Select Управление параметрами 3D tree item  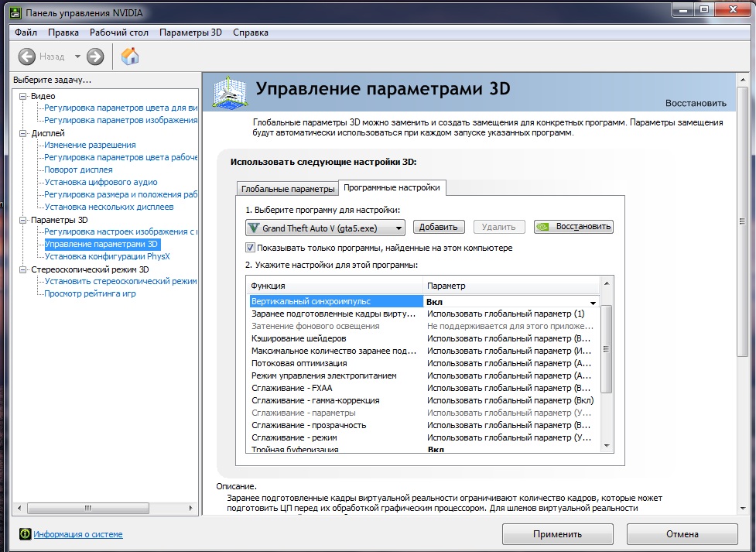(101, 244)
